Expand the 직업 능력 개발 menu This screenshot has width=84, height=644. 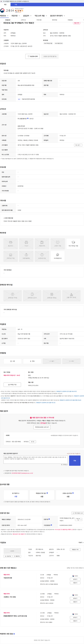pyautogui.click(x=41, y=16)
